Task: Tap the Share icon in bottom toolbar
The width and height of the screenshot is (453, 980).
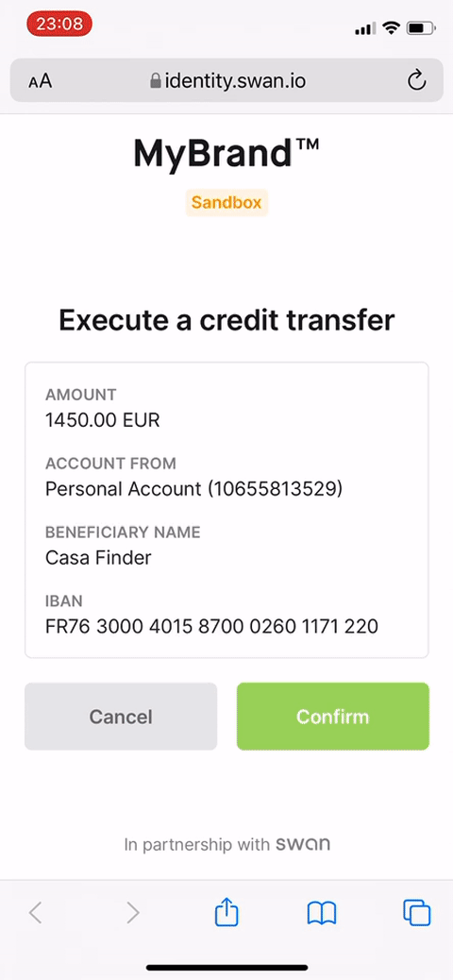Action: pos(226,913)
